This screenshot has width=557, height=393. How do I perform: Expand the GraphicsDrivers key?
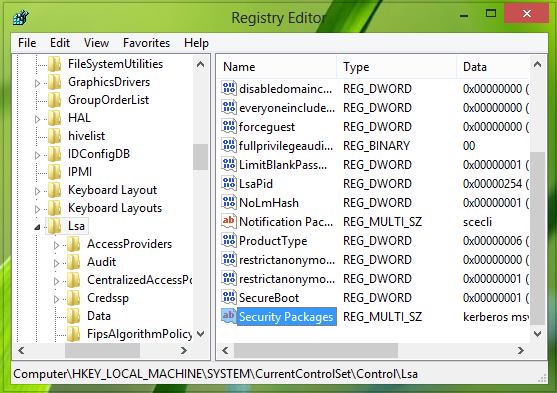pos(37,83)
